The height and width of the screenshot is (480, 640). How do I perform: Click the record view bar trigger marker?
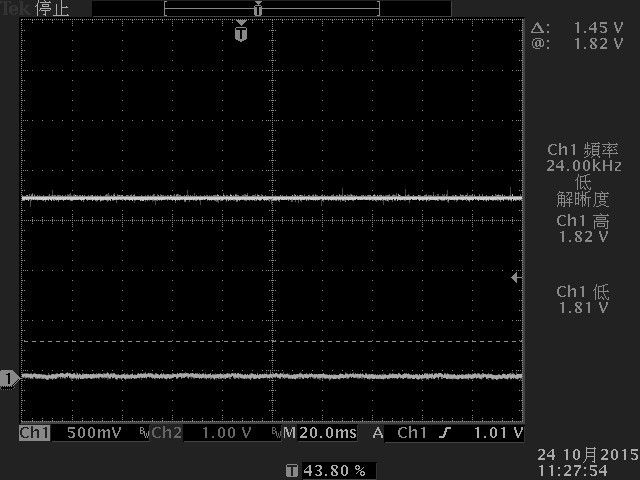tap(258, 9)
